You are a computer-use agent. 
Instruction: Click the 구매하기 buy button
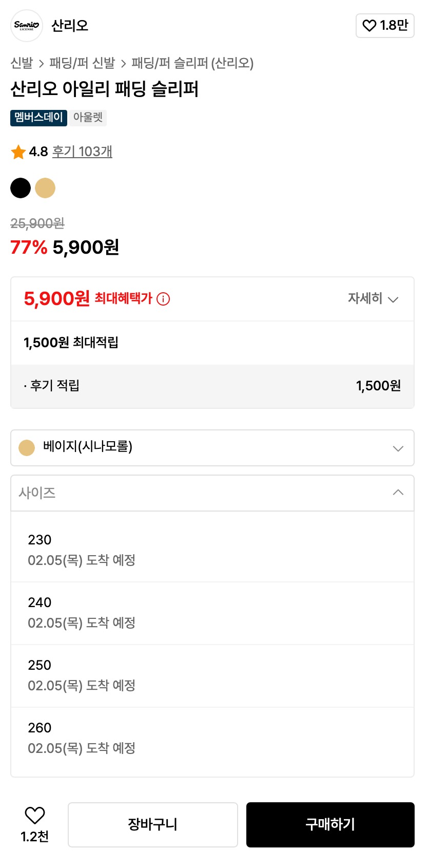[x=330, y=825]
